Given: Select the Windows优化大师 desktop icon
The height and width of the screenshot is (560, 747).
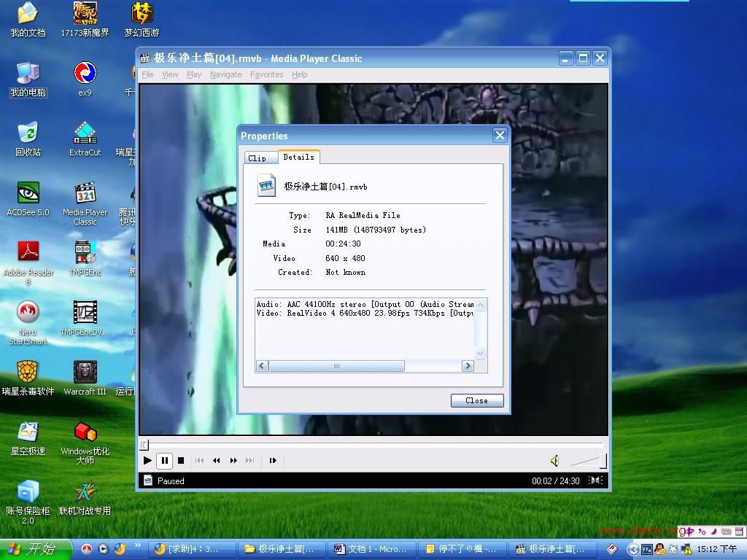Looking at the screenshot, I should coord(85,443).
